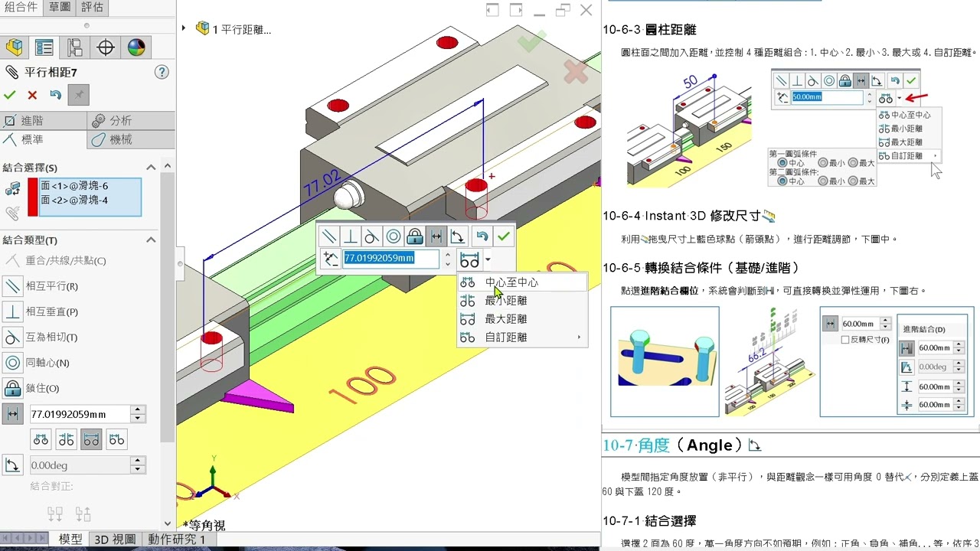The width and height of the screenshot is (980, 551).
Task: Confirm mate with green check in PropertyManager
Action: (9, 95)
